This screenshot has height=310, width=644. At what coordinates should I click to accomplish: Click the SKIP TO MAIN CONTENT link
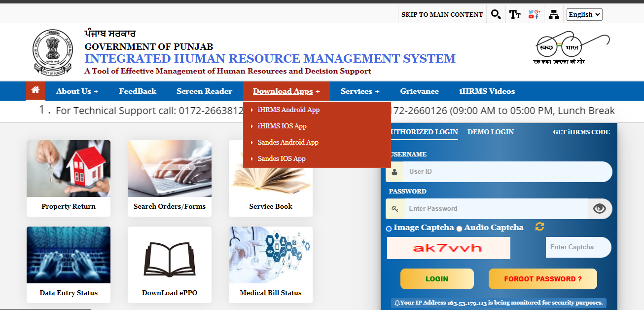click(x=442, y=14)
